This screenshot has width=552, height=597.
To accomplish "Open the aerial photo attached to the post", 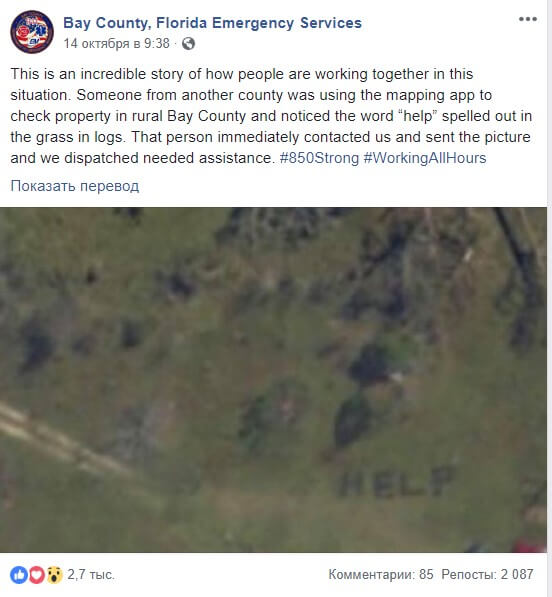I will pyautogui.click(x=273, y=380).
